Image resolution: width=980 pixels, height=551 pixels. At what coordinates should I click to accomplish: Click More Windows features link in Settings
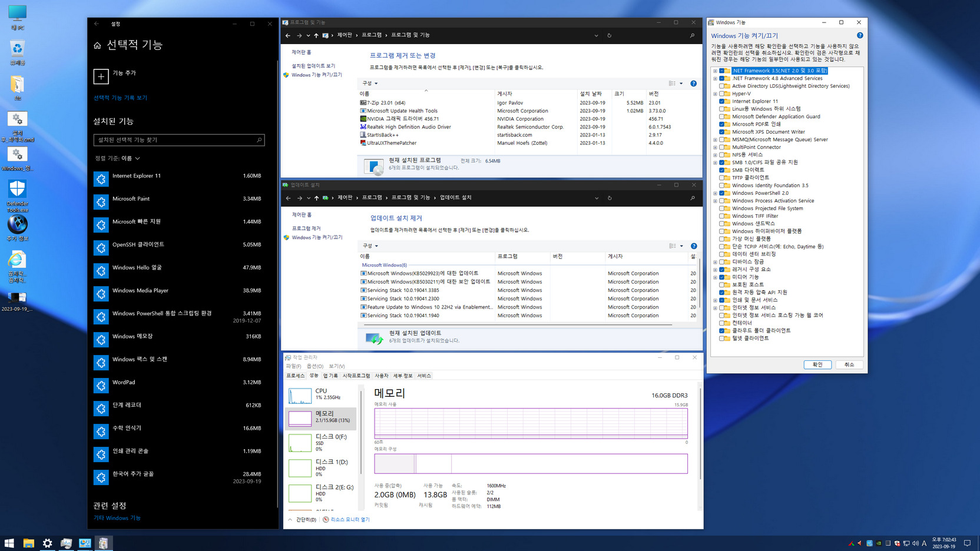point(117,518)
